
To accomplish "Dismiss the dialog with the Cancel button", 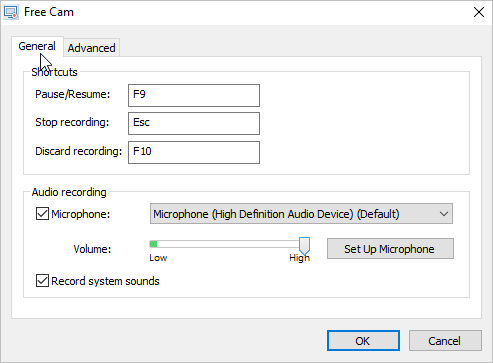I will tap(445, 341).
